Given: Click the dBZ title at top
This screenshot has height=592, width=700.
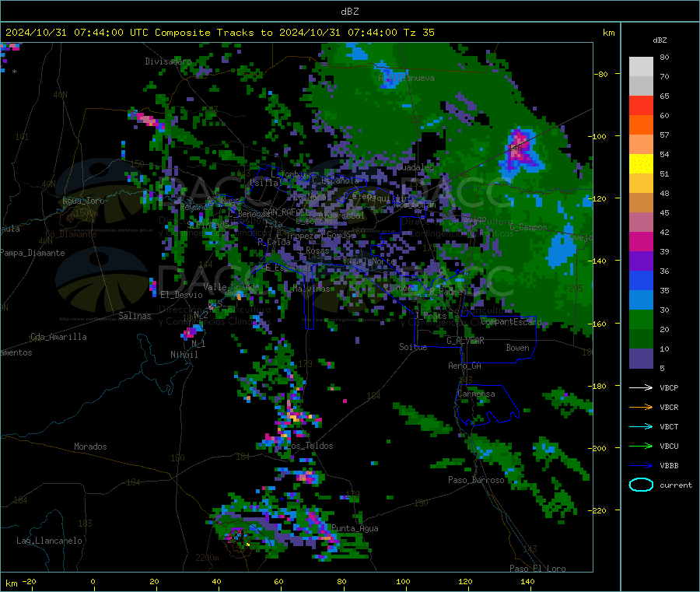Looking at the screenshot, I should [349, 12].
